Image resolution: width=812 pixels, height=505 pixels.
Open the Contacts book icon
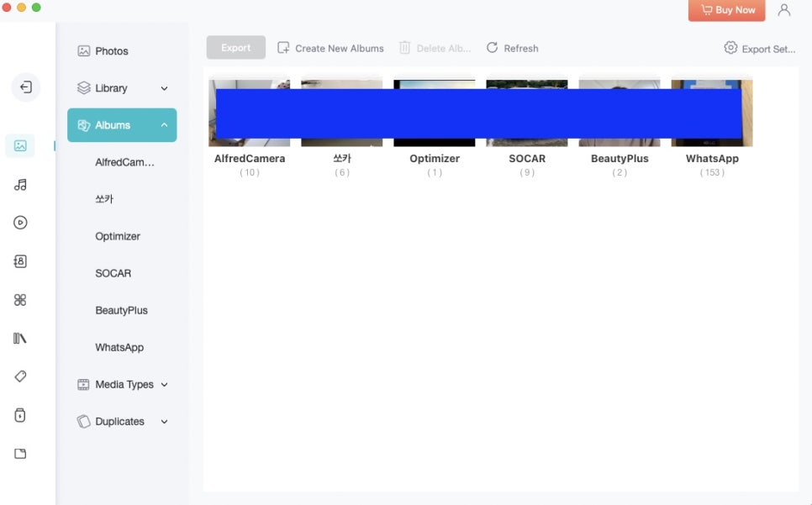[x=20, y=261]
